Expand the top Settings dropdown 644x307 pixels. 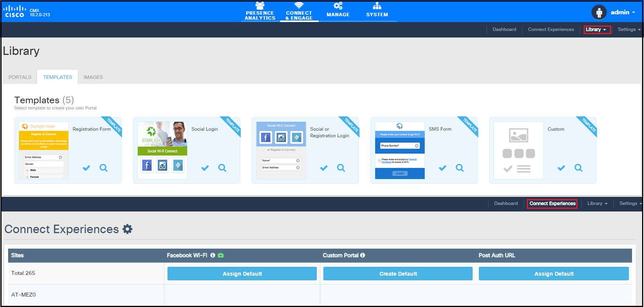[x=629, y=30]
